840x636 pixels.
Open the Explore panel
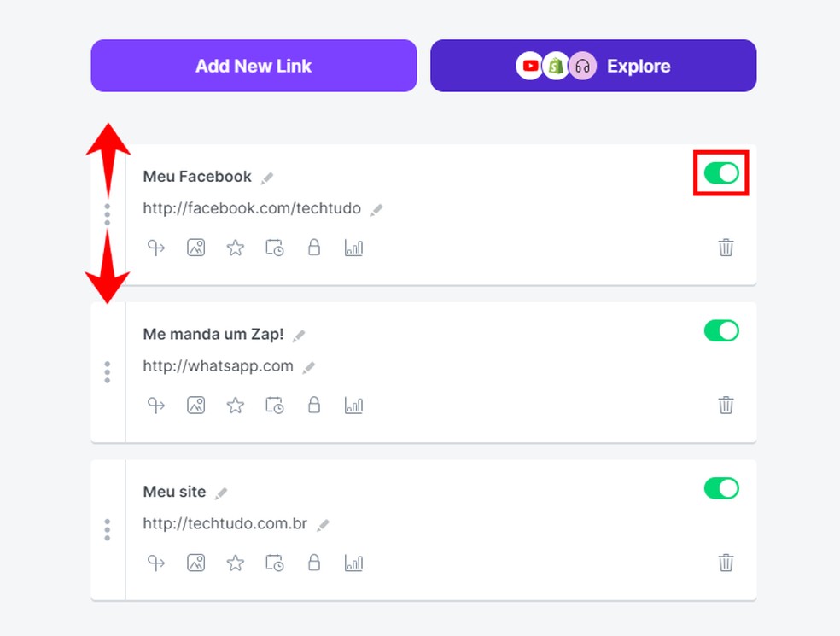tap(639, 65)
